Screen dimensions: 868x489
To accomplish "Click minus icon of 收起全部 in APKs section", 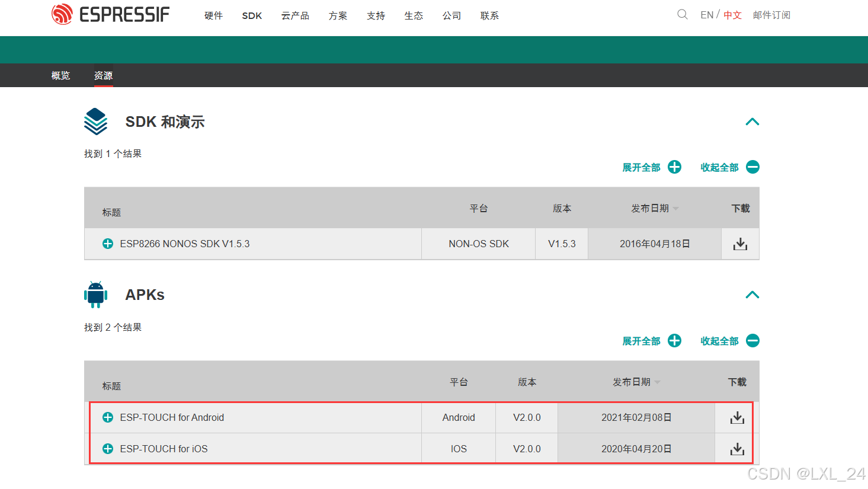I will pos(752,341).
